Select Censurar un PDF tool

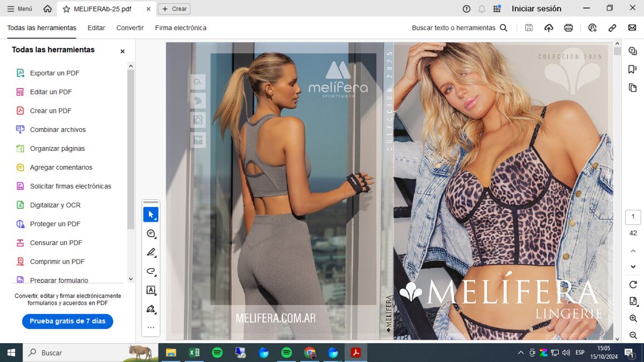pyautogui.click(x=56, y=243)
